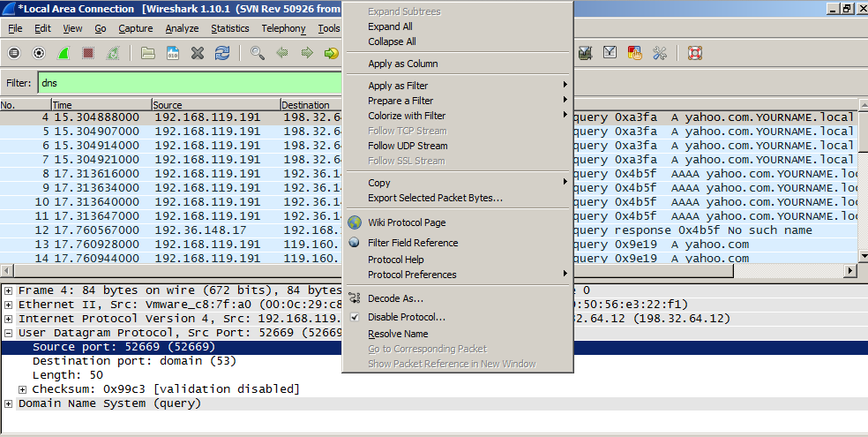This screenshot has width=868, height=437.
Task: Click globe icon beside Wiki Protocol Page
Action: [x=355, y=222]
